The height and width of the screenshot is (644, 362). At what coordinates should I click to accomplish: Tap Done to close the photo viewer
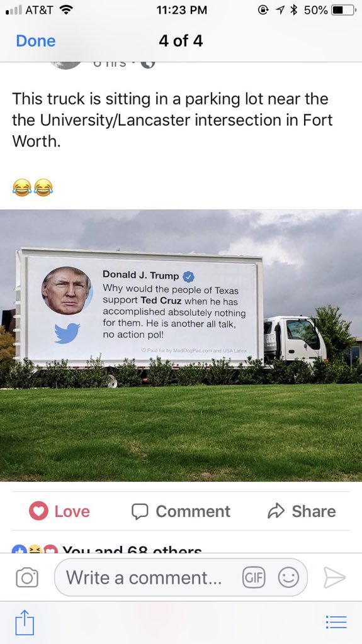pyautogui.click(x=36, y=41)
